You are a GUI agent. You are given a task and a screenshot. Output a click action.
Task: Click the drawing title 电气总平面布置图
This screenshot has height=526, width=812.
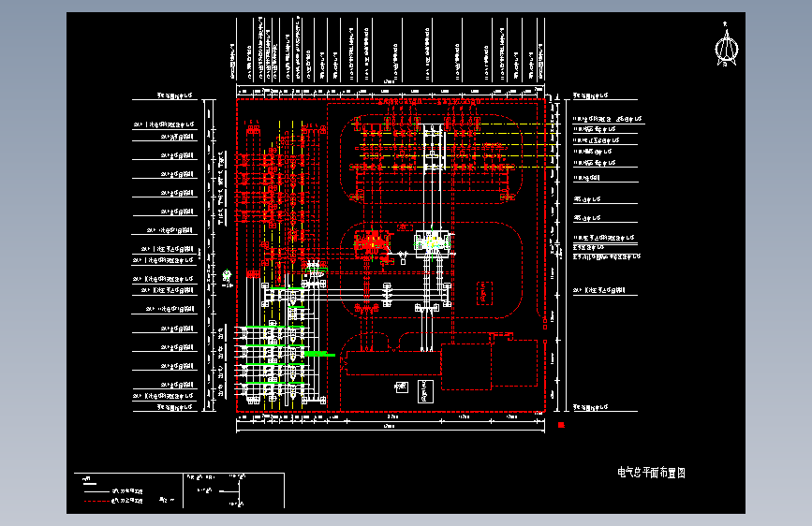click(x=651, y=473)
